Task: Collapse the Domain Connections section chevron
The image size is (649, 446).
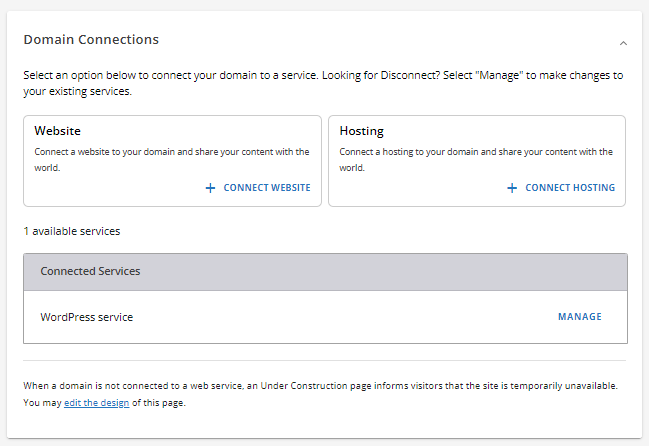Action: [x=623, y=43]
